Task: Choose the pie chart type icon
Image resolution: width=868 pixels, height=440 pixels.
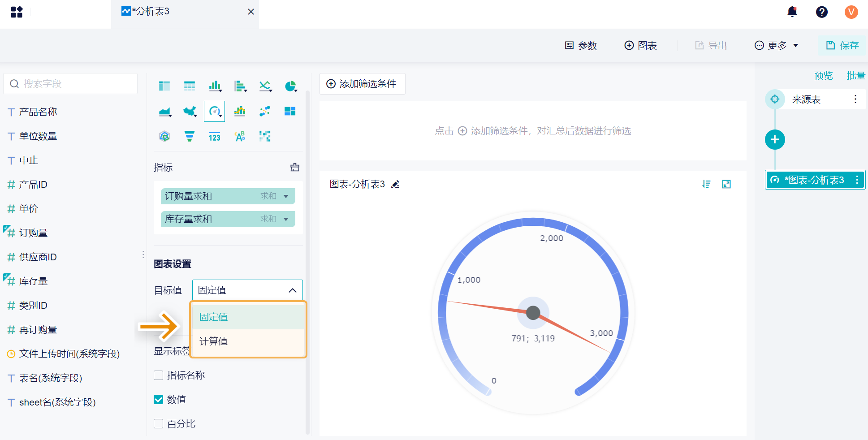Action: [x=290, y=86]
